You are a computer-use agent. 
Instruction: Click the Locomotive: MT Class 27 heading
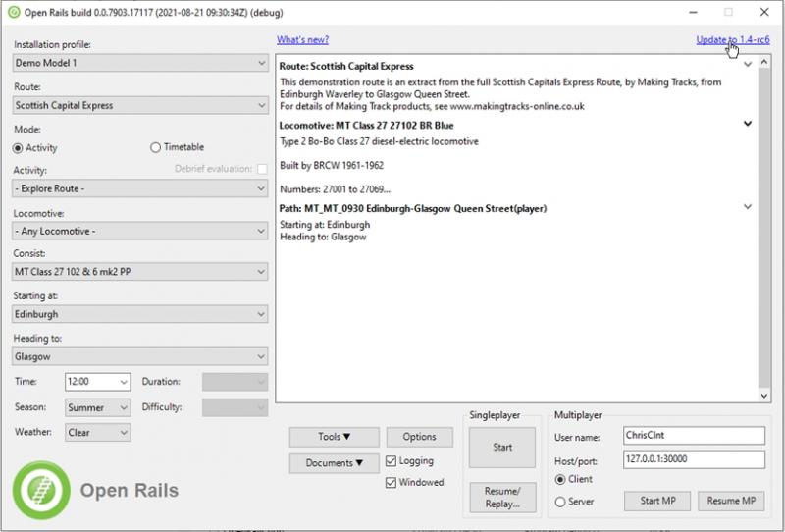366,126
